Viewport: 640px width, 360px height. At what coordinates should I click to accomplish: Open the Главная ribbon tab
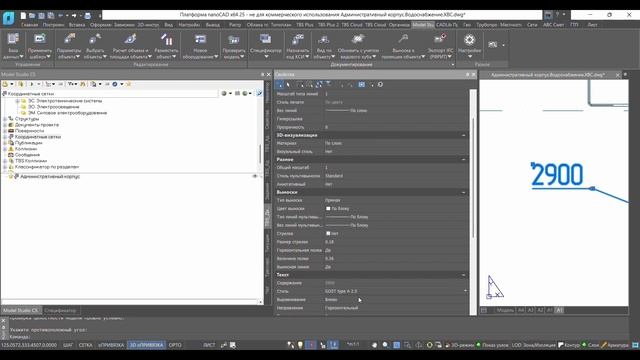click(x=29, y=25)
